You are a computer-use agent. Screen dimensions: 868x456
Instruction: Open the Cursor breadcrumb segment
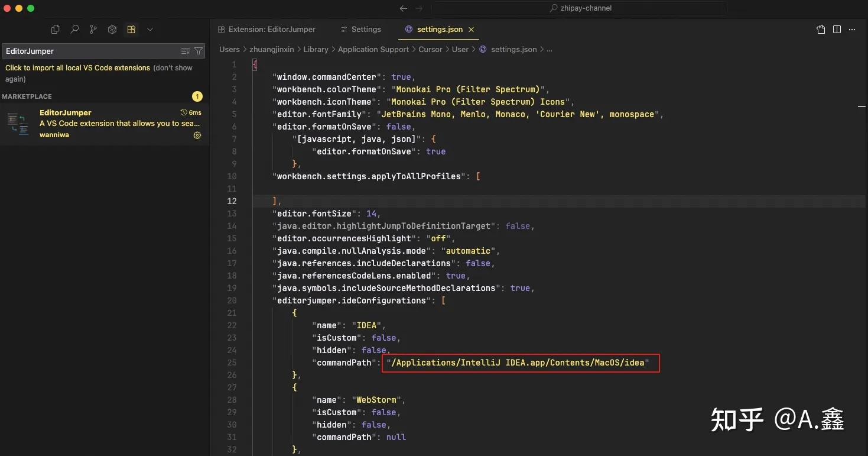pos(430,50)
